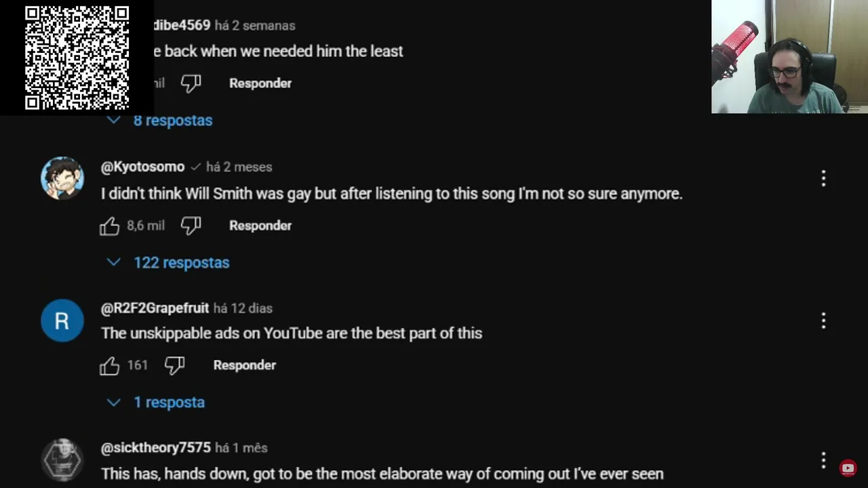Dislike the Kyotosomo comment
The image size is (868, 488).
click(x=191, y=226)
